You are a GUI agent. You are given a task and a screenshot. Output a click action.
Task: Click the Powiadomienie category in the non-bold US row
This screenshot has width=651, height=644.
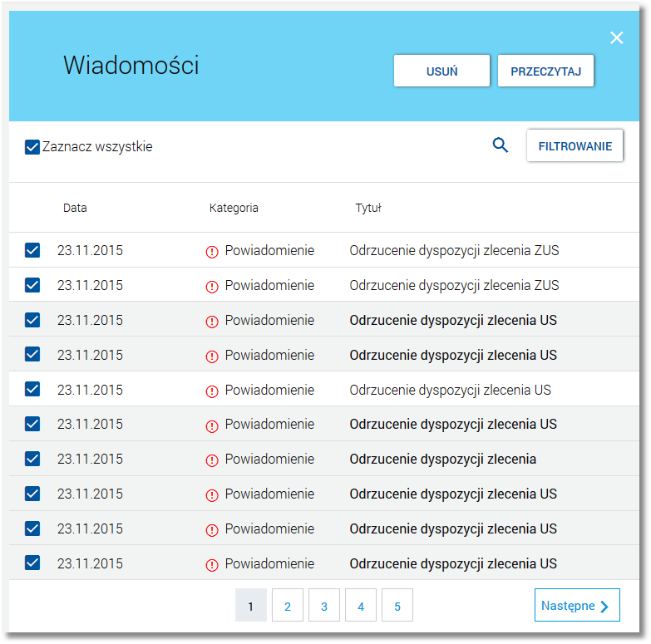point(269,390)
